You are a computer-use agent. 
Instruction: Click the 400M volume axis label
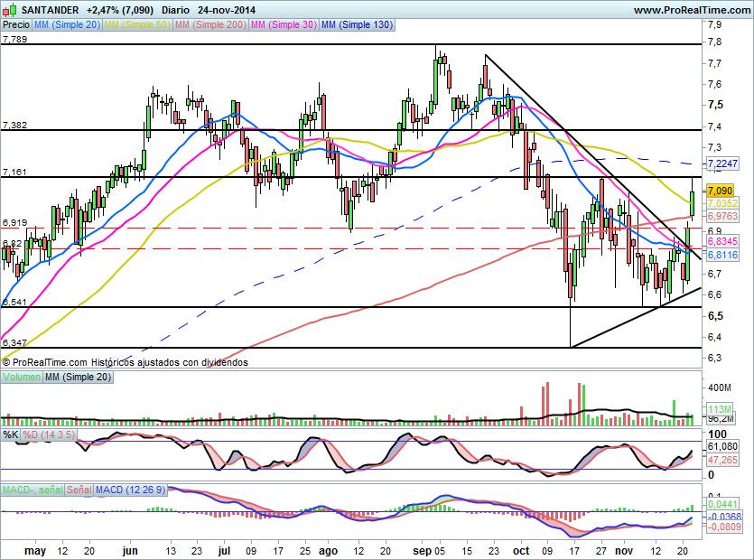click(720, 387)
